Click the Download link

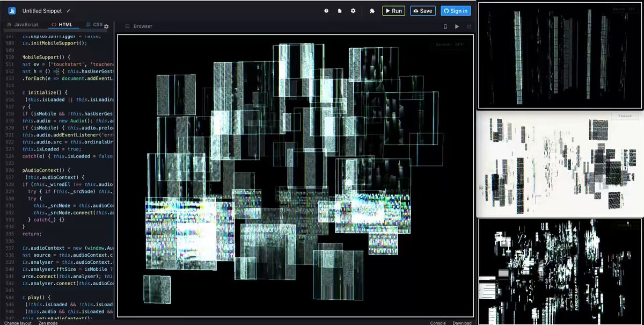point(462,323)
